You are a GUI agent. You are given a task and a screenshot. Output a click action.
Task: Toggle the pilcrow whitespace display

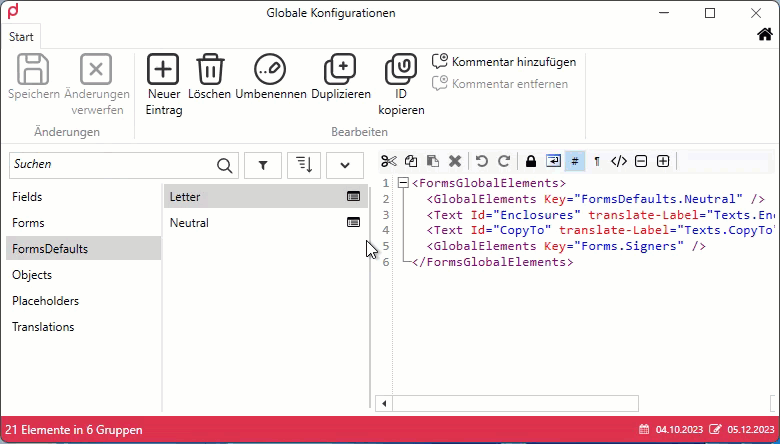click(x=597, y=161)
